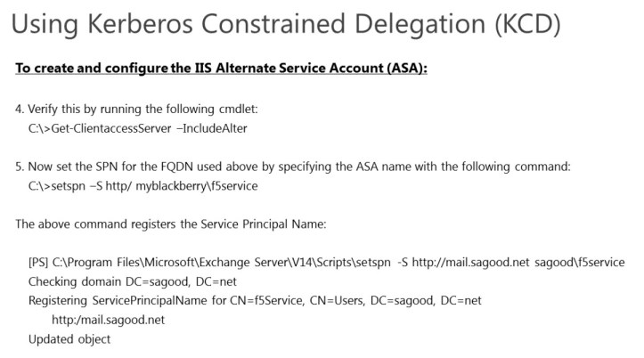Click the "(ASA):" text in the underlined heading
The height and width of the screenshot is (358, 644).
pos(404,69)
